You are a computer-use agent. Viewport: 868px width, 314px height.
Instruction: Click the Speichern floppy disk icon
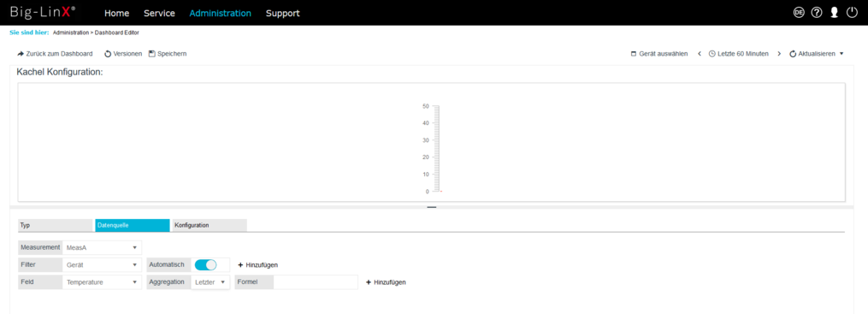[x=152, y=54]
